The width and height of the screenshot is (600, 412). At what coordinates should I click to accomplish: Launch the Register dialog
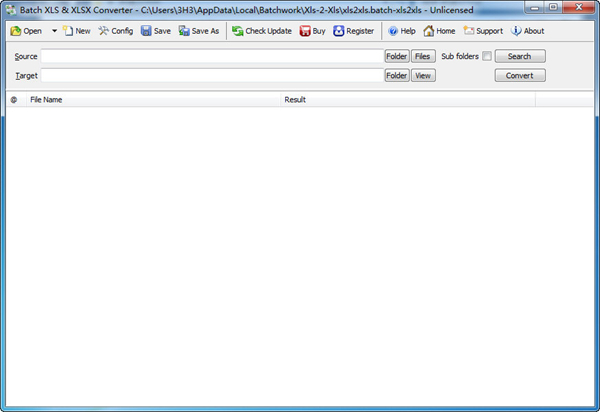tap(353, 31)
